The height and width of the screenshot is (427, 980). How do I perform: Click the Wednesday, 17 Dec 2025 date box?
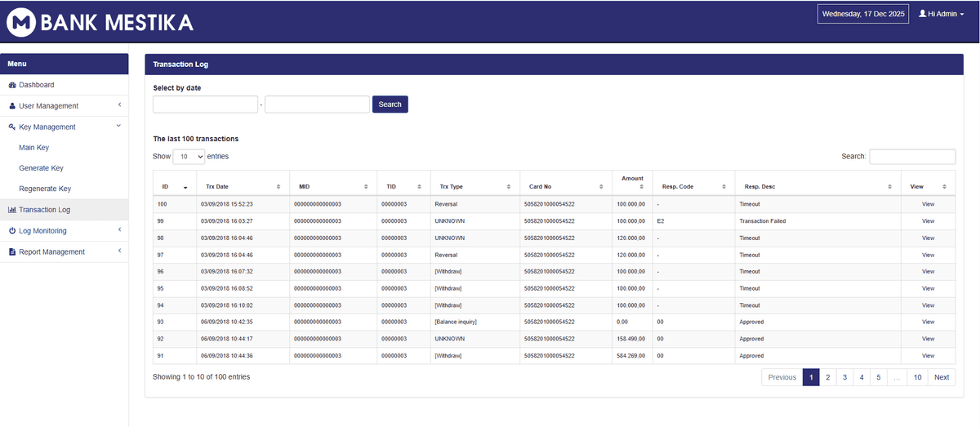863,14
